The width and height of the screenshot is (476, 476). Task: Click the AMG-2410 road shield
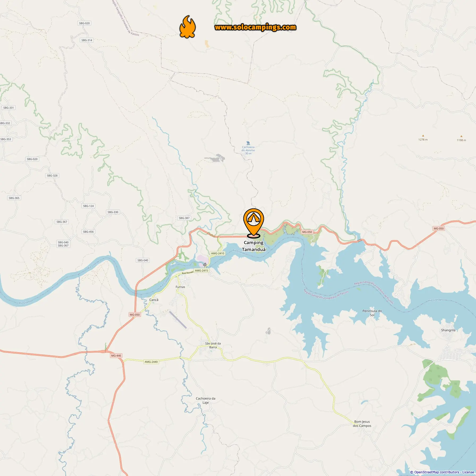218,253
